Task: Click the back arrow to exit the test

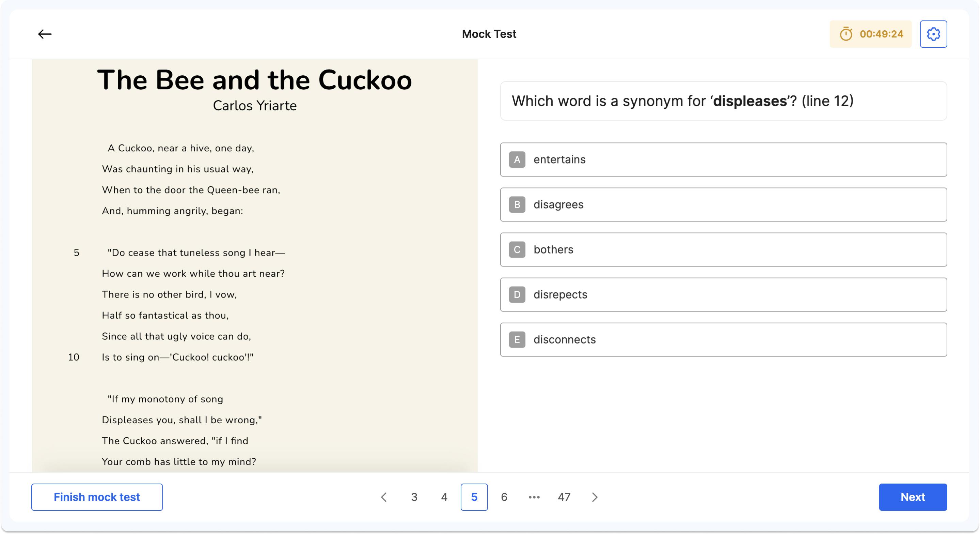Action: click(45, 34)
